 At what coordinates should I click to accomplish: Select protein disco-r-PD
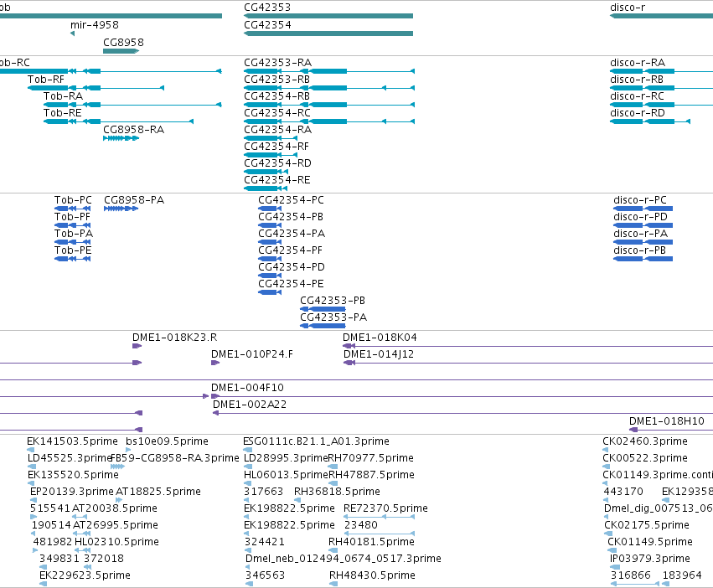coord(643,225)
